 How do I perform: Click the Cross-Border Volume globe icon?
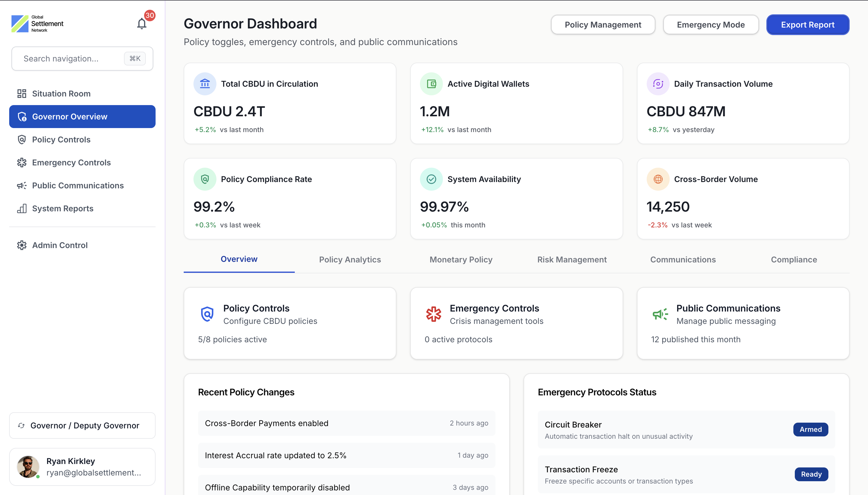tap(658, 179)
